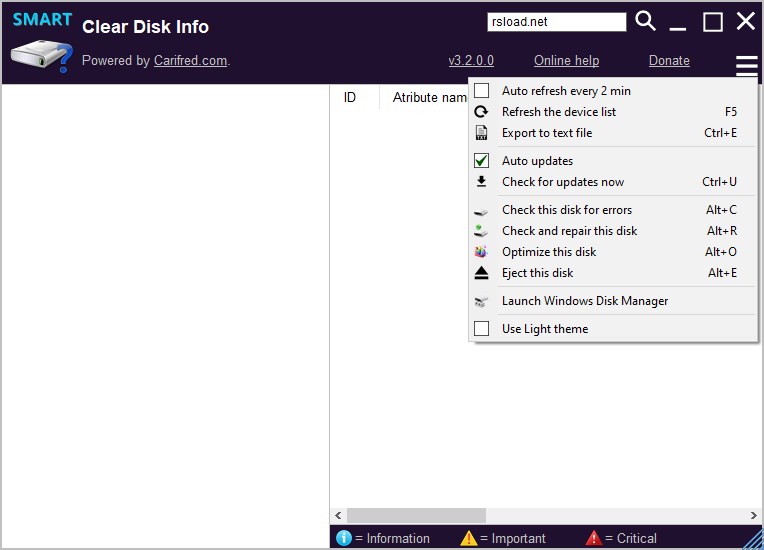Click the blue Information legend icon
The width and height of the screenshot is (764, 550).
point(344,538)
